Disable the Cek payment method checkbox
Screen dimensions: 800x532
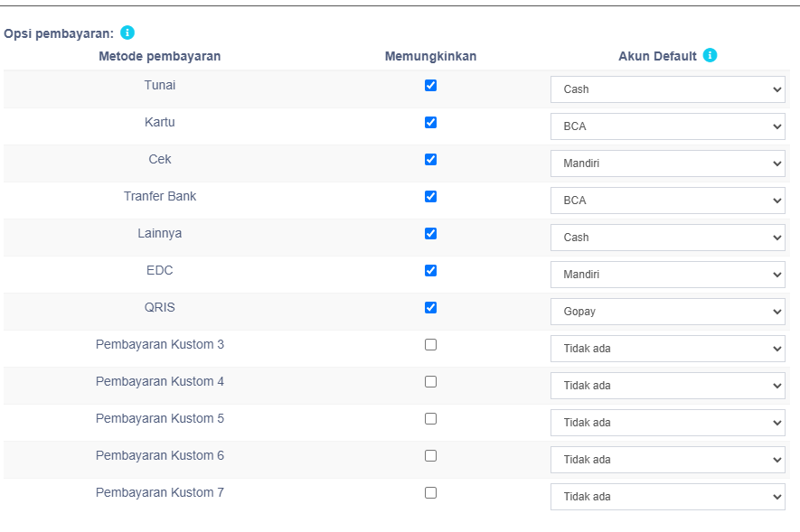point(430,160)
